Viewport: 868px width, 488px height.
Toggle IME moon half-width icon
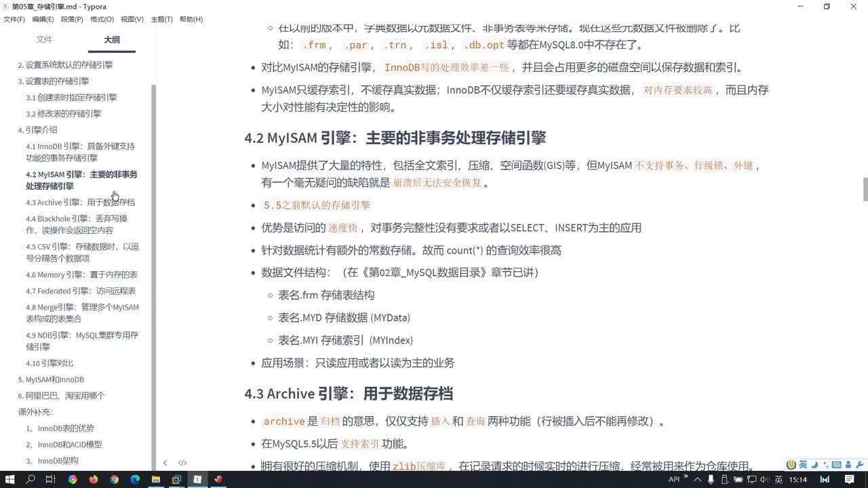click(814, 465)
